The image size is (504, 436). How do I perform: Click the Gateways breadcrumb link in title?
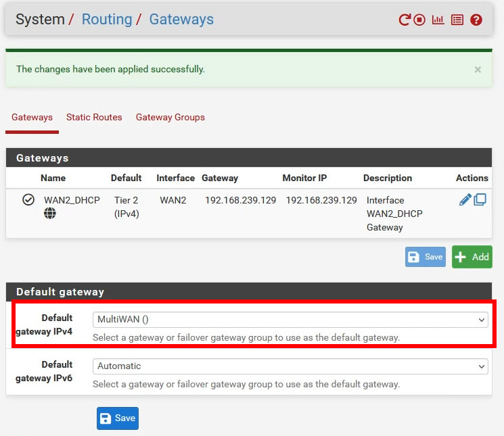pyautogui.click(x=181, y=20)
